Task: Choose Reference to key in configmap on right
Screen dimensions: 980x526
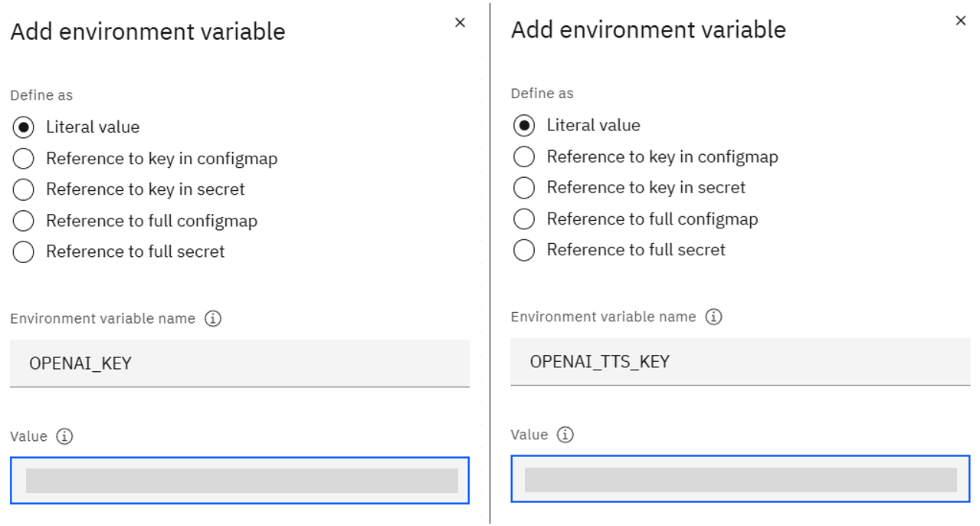Action: 523,156
